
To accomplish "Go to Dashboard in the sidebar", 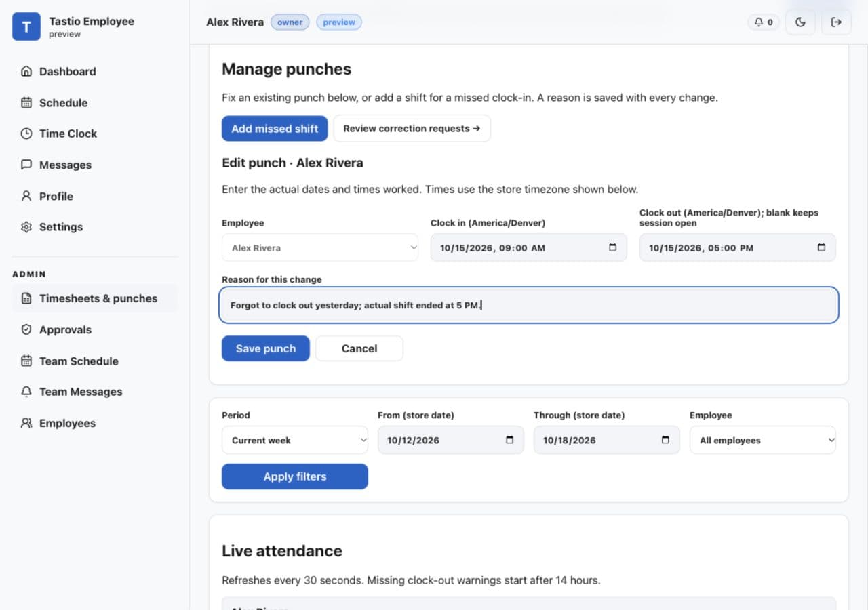I will click(95, 71).
